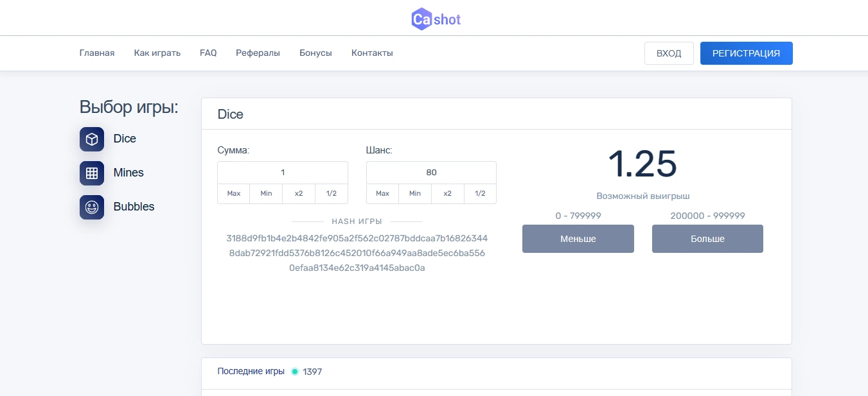
Task: Open Бонусы page
Action: coord(315,53)
